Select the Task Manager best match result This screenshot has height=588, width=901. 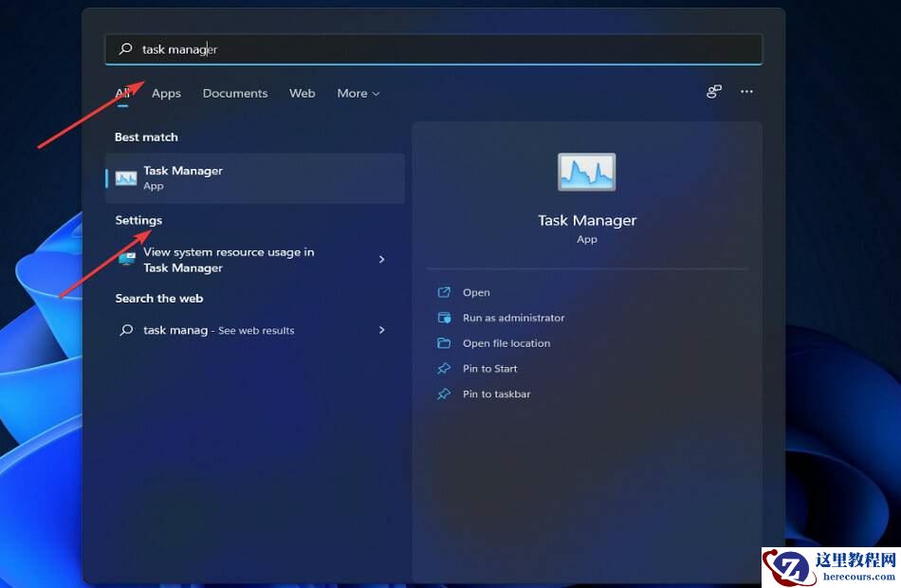coord(255,178)
